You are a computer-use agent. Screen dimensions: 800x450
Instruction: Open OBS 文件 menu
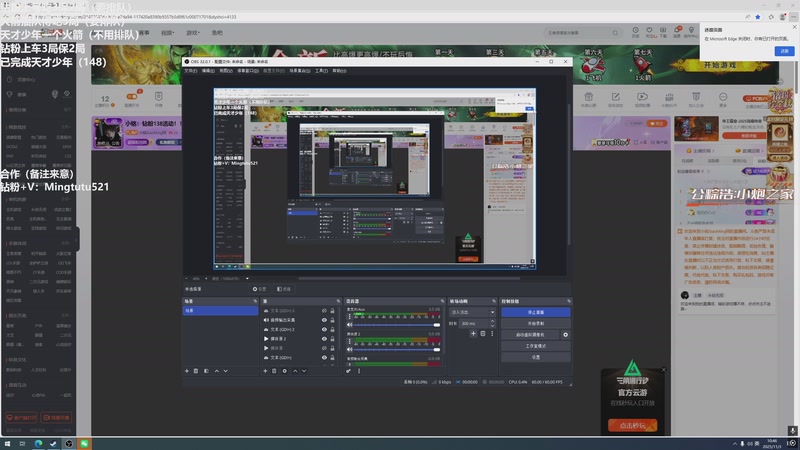coord(190,71)
